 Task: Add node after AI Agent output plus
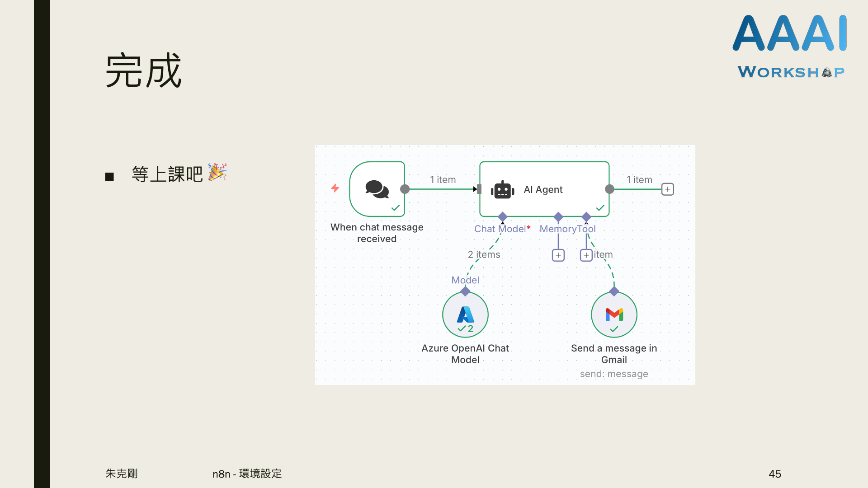(667, 189)
